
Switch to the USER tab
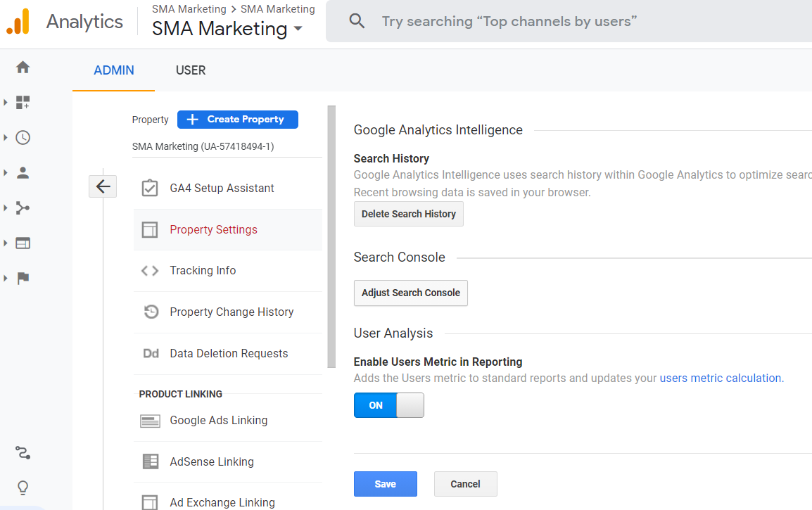(x=191, y=70)
